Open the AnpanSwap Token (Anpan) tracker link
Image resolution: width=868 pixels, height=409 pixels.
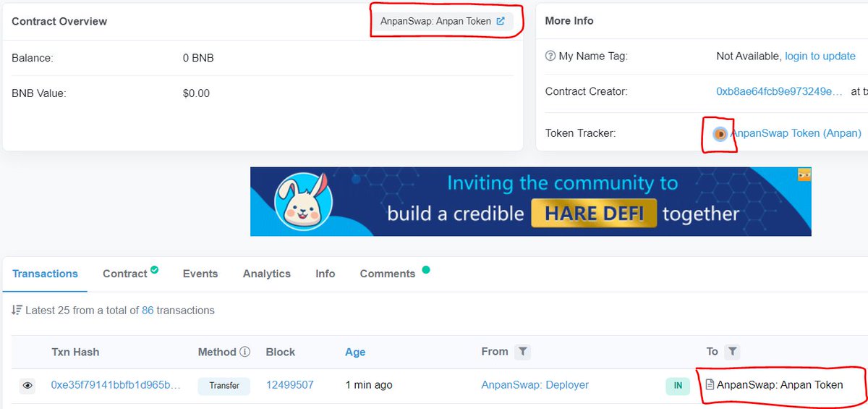click(x=796, y=133)
